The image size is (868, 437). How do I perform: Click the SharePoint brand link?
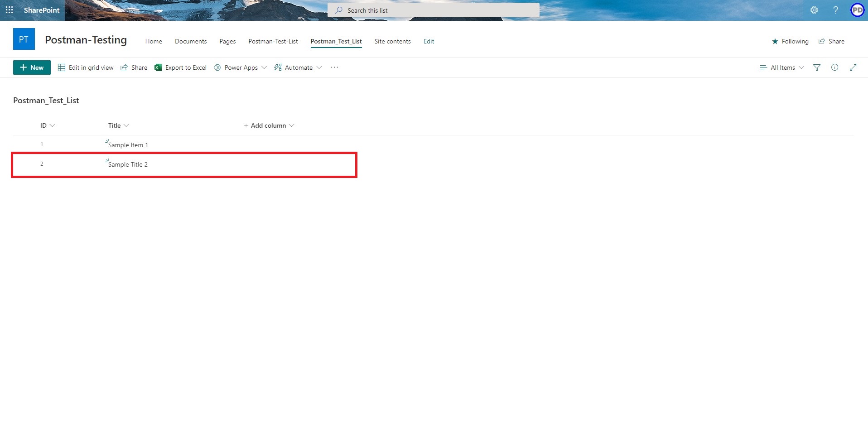point(42,10)
